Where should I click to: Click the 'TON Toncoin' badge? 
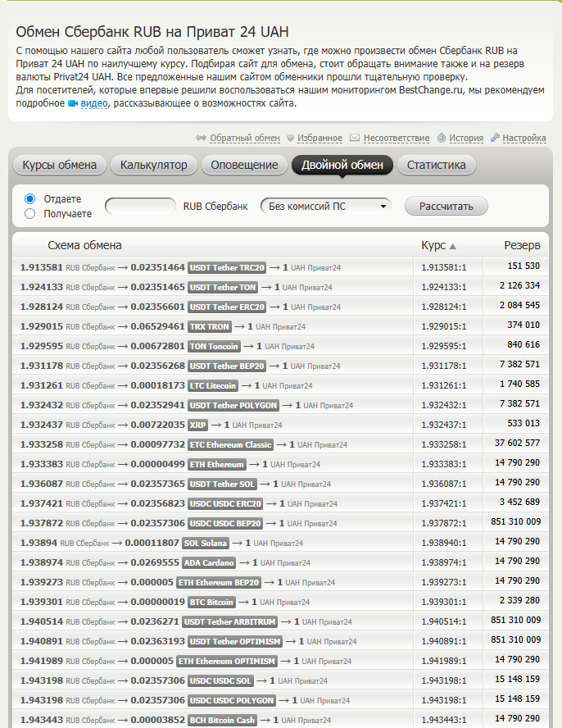pyautogui.click(x=214, y=346)
